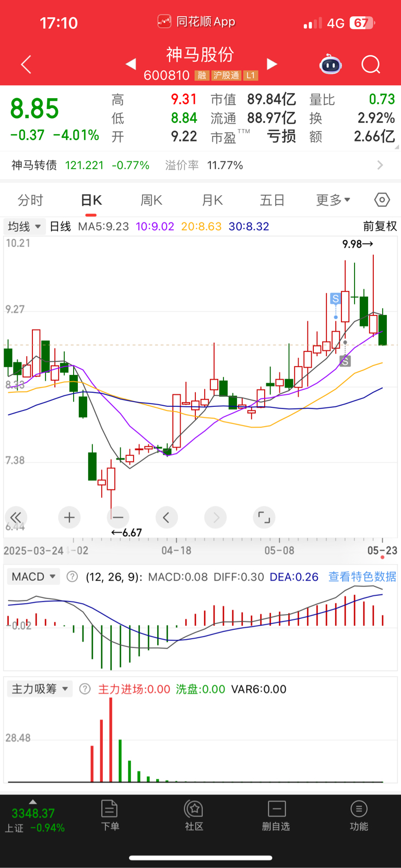Shift chart right with right chevron button
Image resolution: width=401 pixels, height=868 pixels.
click(216, 518)
